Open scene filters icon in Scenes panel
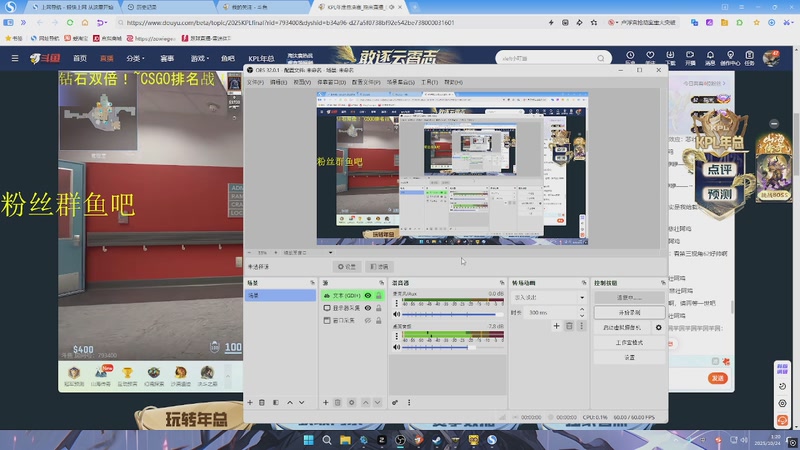Screen dimensions: 800x450 (276, 403)
